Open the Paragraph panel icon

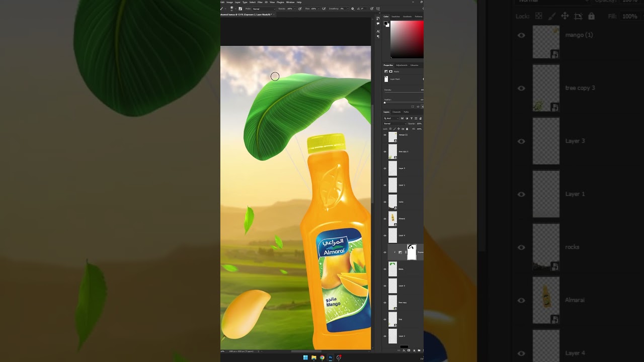point(378,37)
